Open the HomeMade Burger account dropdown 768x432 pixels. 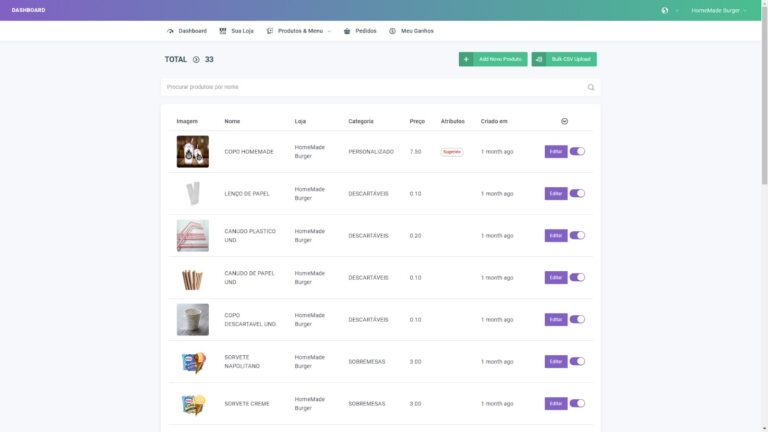718,10
